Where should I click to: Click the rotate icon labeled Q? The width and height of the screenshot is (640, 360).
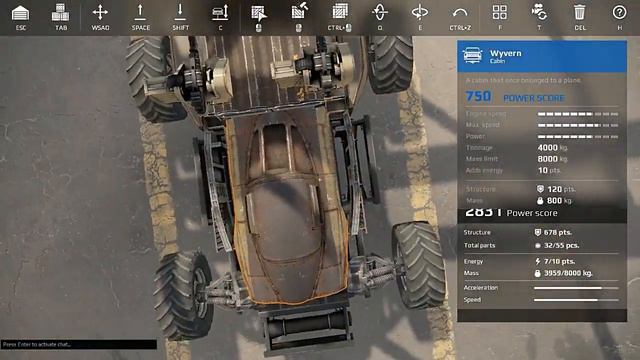(380, 12)
